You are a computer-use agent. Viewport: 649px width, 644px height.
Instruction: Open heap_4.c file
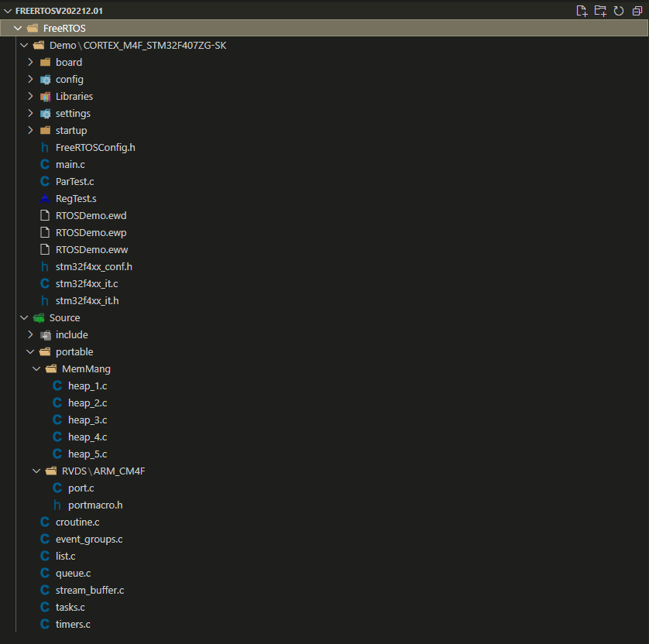coord(87,437)
